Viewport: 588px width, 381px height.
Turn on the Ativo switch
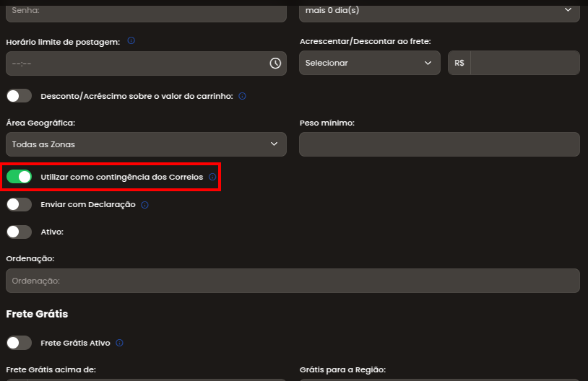(19, 232)
